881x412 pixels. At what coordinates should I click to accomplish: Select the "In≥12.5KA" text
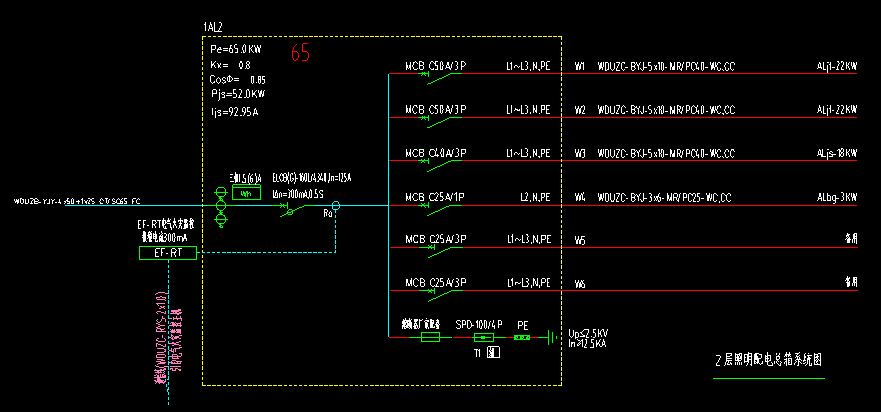pyautogui.click(x=587, y=343)
